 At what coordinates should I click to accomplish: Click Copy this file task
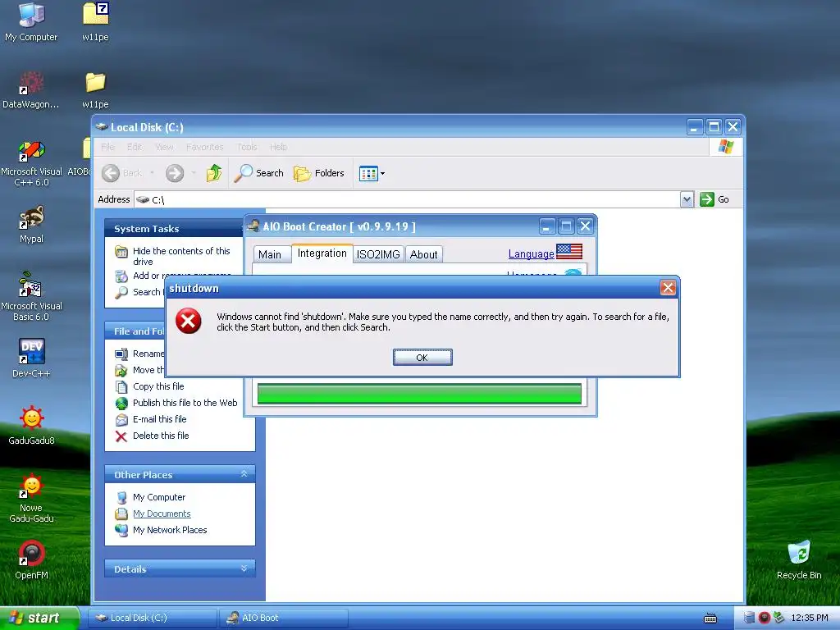(x=158, y=386)
